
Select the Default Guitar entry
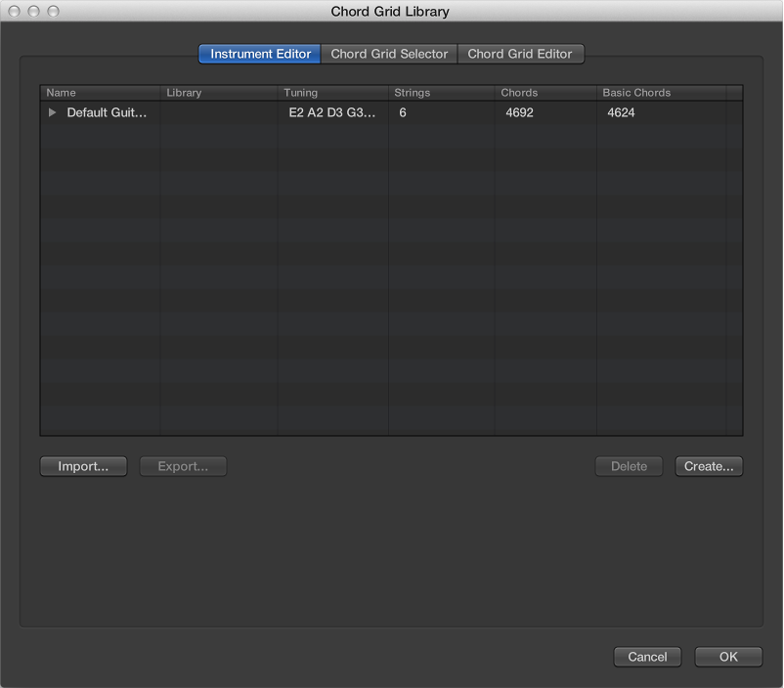108,112
